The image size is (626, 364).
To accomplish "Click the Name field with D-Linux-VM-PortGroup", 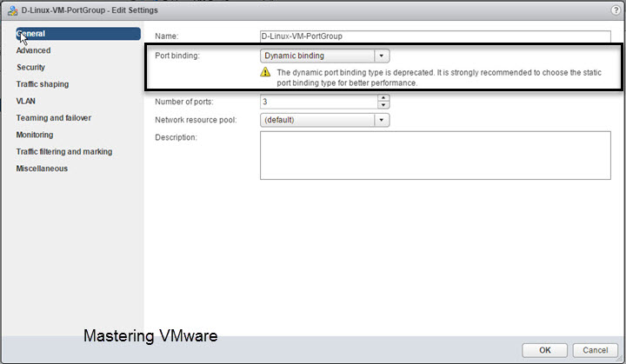I will click(x=436, y=36).
